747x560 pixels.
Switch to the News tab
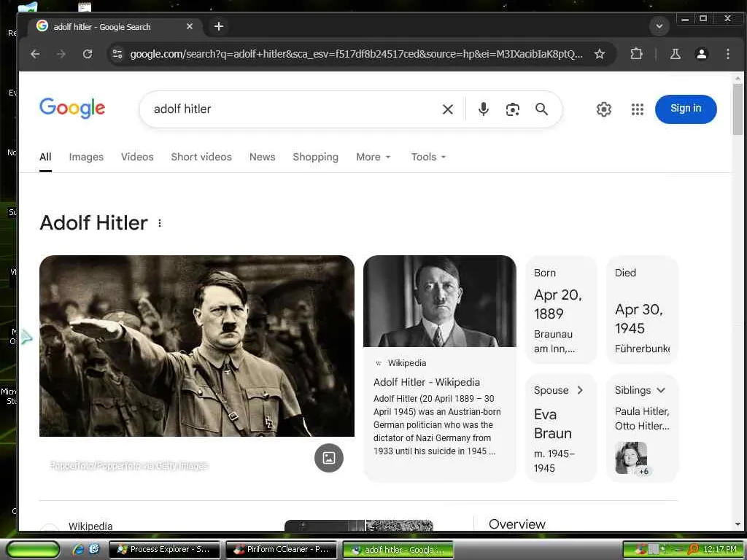(x=263, y=157)
